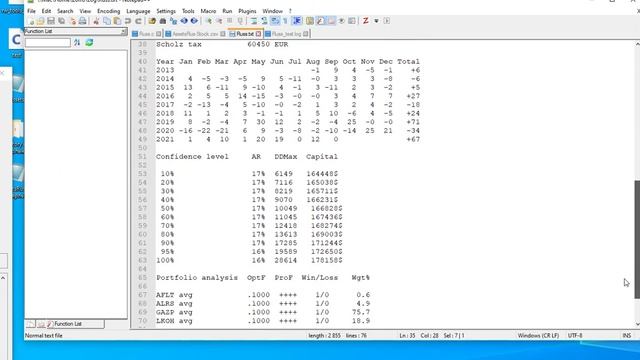
Task: Open the View menu
Action: pos(85,11)
